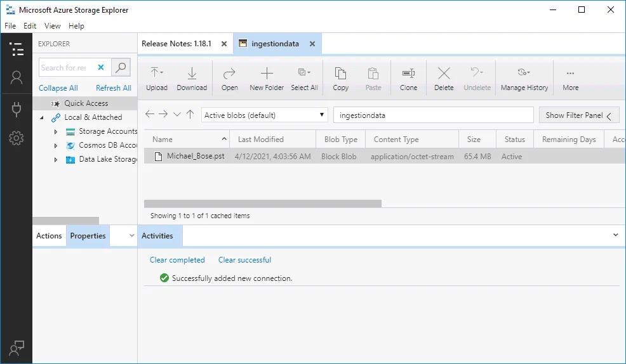Image resolution: width=626 pixels, height=364 pixels.
Task: Collapse the Activities panel with the chevron
Action: 615,235
